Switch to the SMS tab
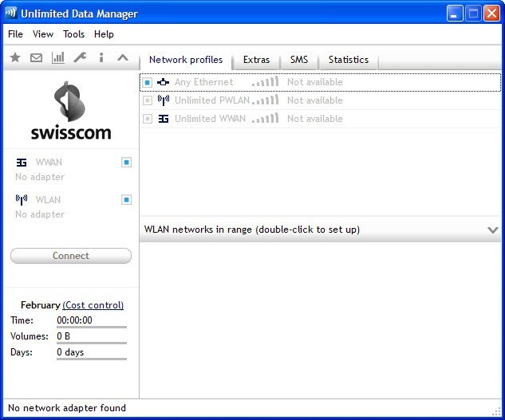The height and width of the screenshot is (420, 505). pos(299,60)
